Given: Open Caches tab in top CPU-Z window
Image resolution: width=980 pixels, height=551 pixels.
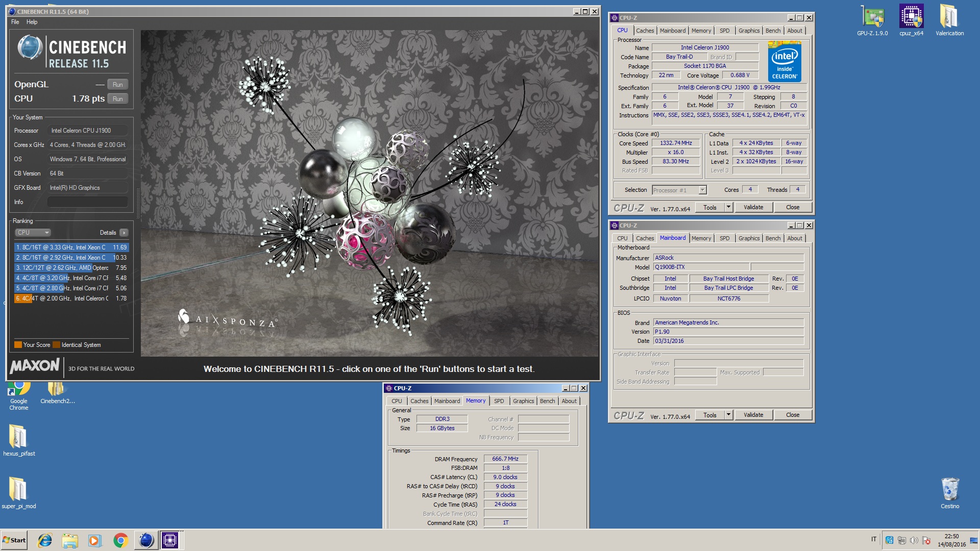Looking at the screenshot, I should click(x=645, y=31).
